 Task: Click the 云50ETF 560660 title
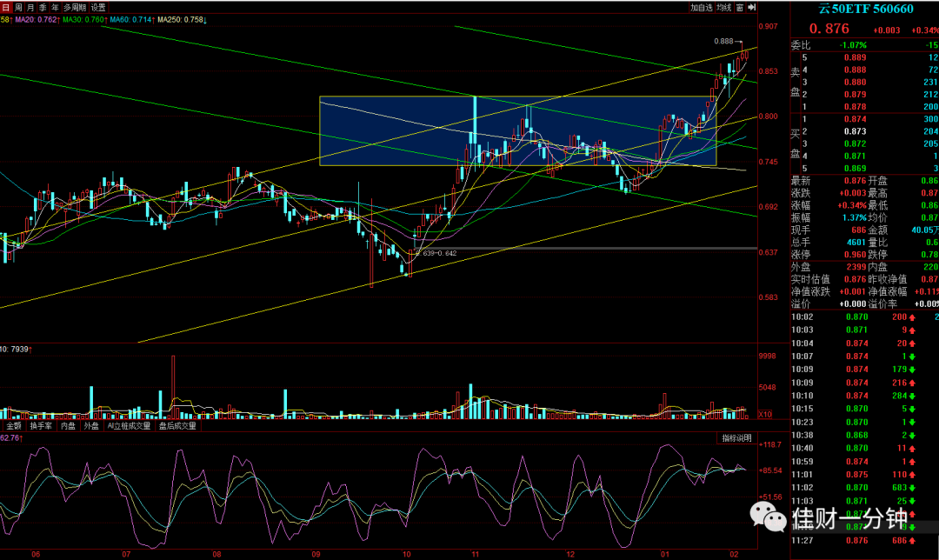(866, 9)
